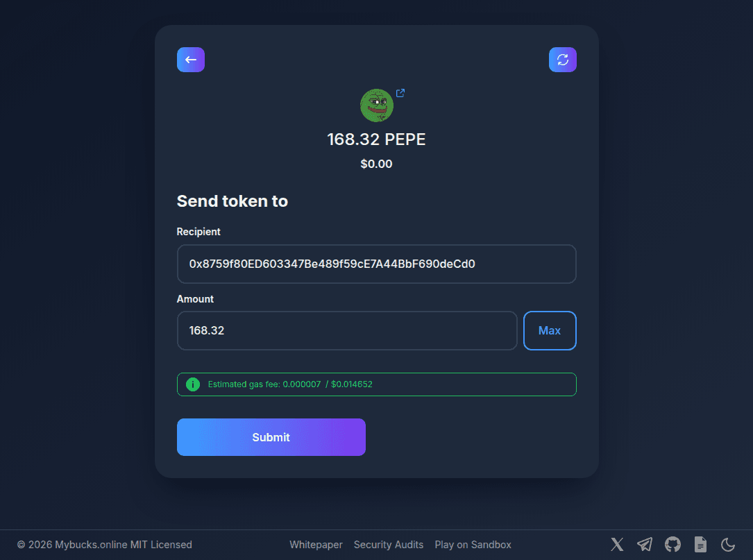Submit the token transfer
This screenshot has width=753, height=560.
tap(271, 437)
